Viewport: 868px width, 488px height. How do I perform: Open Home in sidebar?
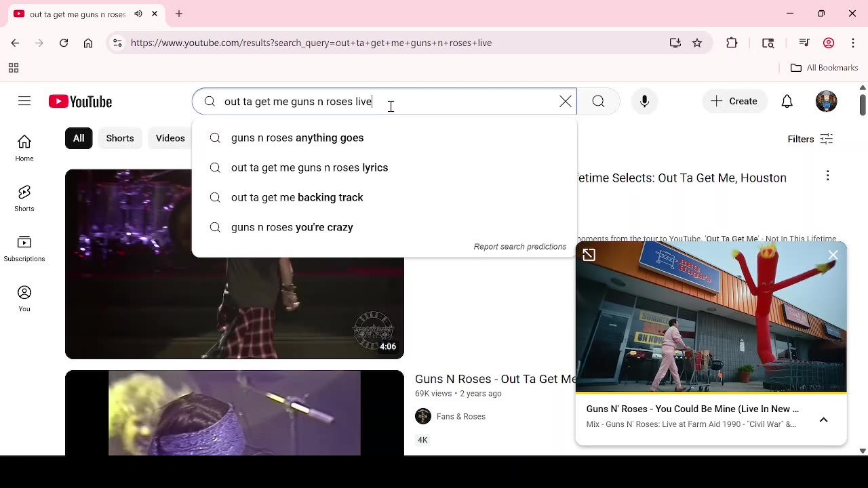(24, 148)
